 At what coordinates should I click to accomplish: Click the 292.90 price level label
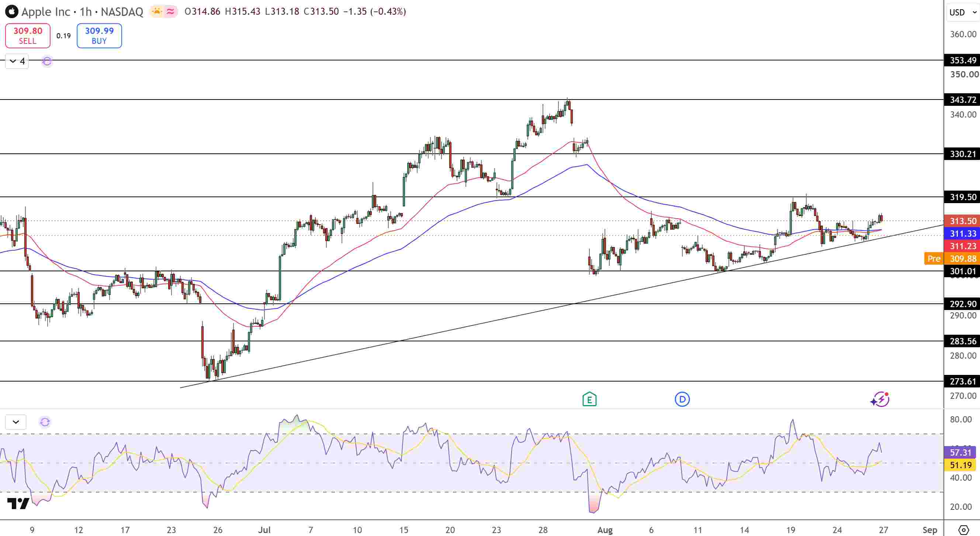tap(962, 304)
